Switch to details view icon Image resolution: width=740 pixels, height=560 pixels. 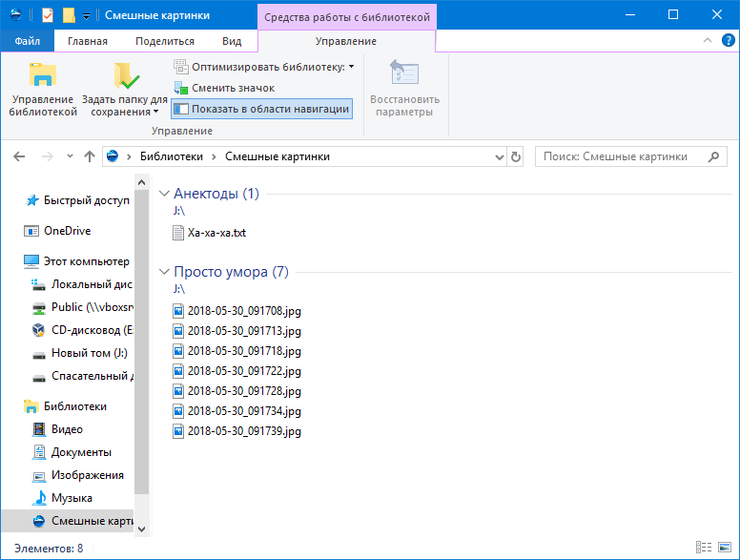(704, 548)
